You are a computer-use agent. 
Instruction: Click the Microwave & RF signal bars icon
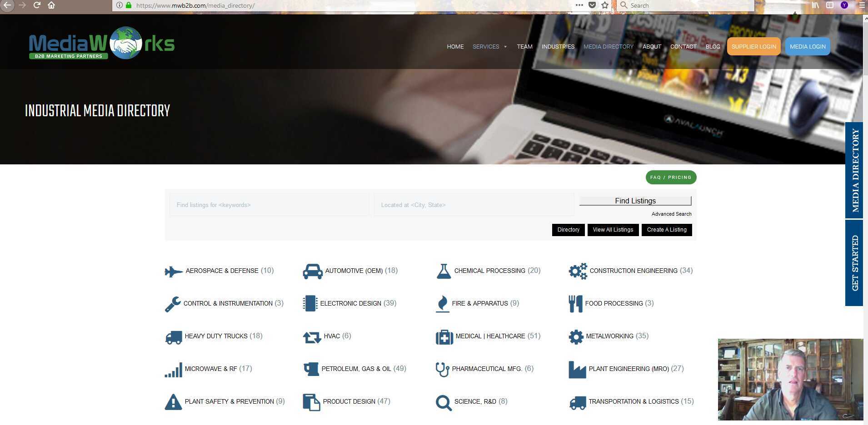(174, 370)
